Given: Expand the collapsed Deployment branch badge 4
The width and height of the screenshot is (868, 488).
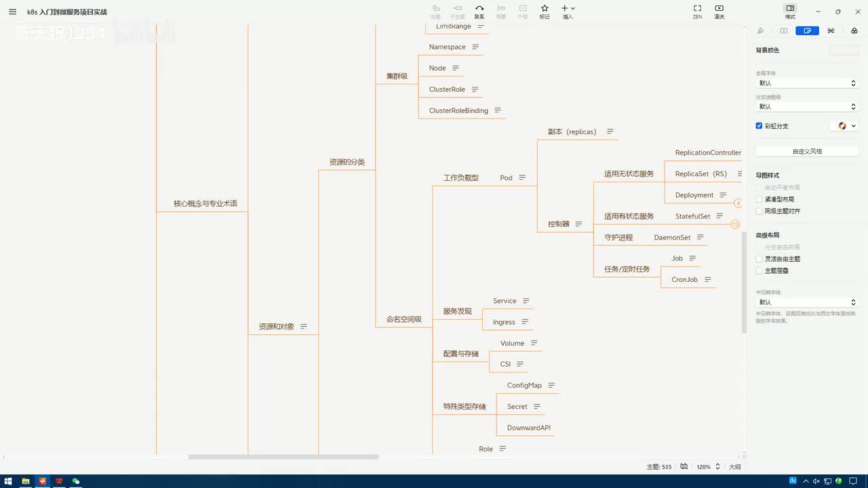Looking at the screenshot, I should click(738, 203).
